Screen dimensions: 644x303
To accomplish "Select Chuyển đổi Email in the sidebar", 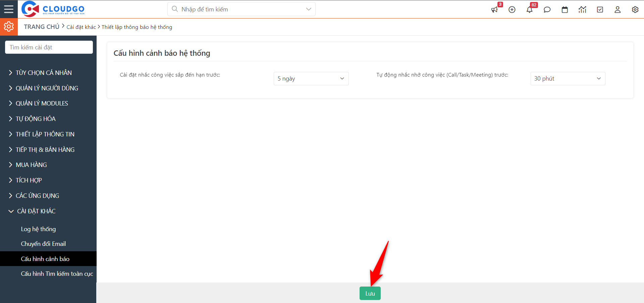I will pos(43,244).
